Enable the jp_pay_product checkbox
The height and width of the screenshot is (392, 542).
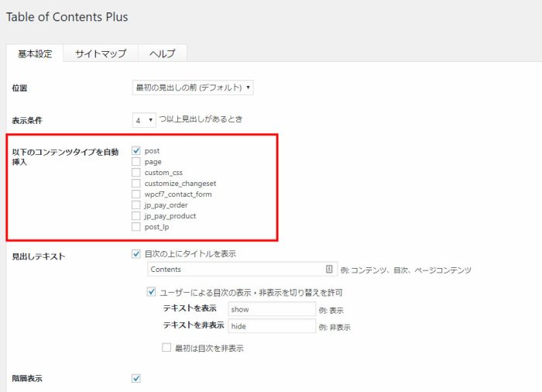[x=136, y=216]
